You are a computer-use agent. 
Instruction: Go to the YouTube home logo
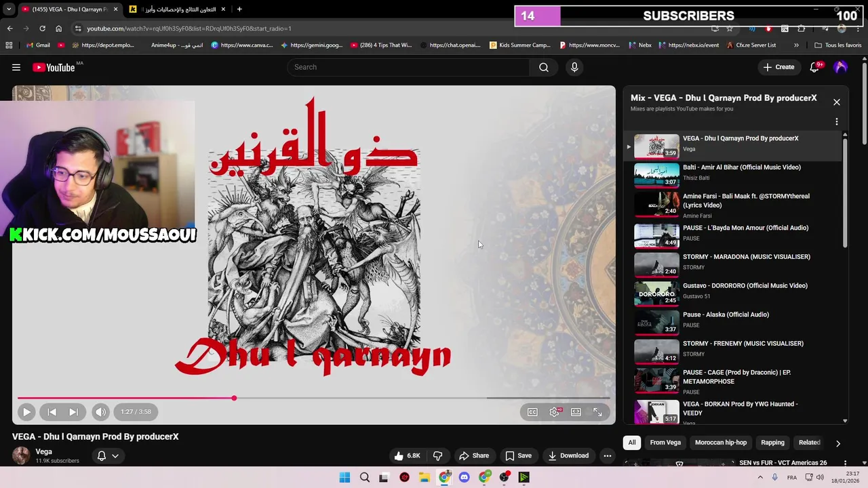54,67
